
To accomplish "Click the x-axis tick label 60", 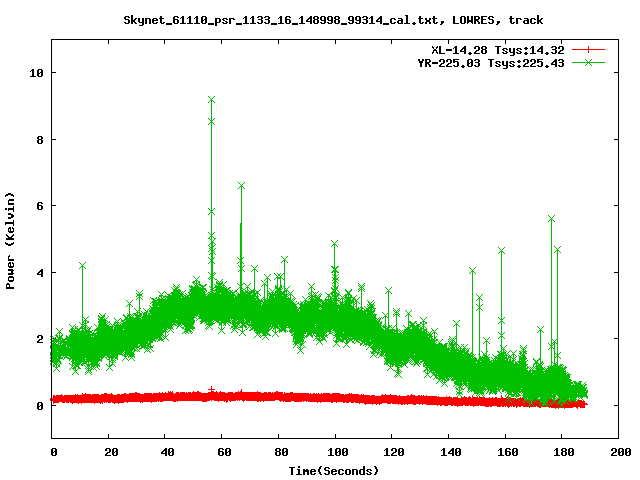I will tap(222, 452).
